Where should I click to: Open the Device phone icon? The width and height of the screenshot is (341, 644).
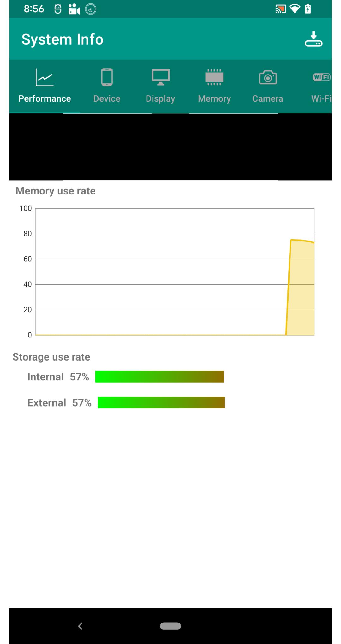coord(107,77)
